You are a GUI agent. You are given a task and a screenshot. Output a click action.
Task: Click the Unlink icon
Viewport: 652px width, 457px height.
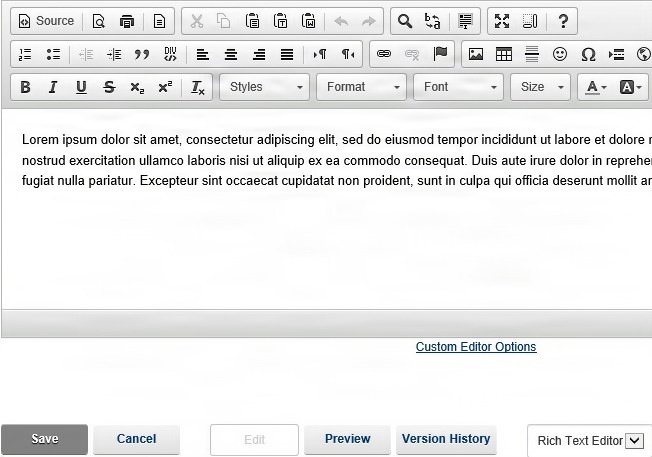tap(412, 54)
